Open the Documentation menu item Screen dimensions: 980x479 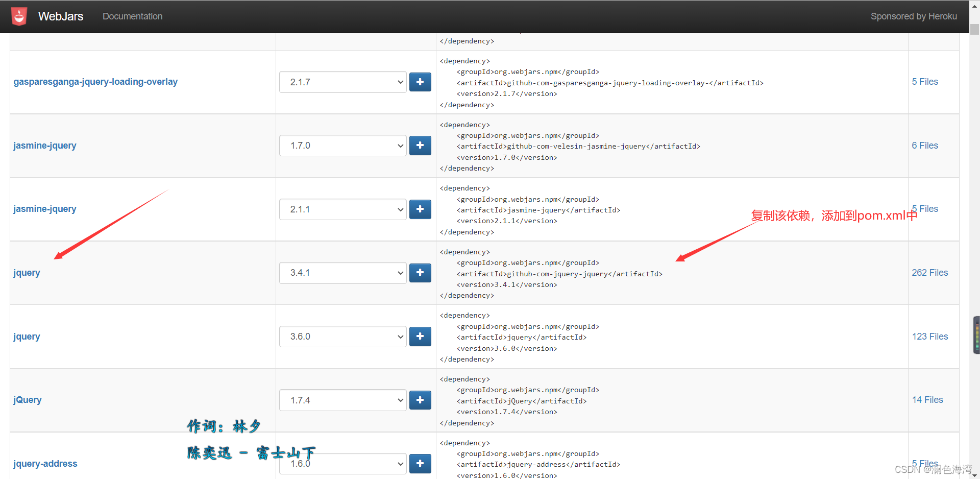(133, 16)
